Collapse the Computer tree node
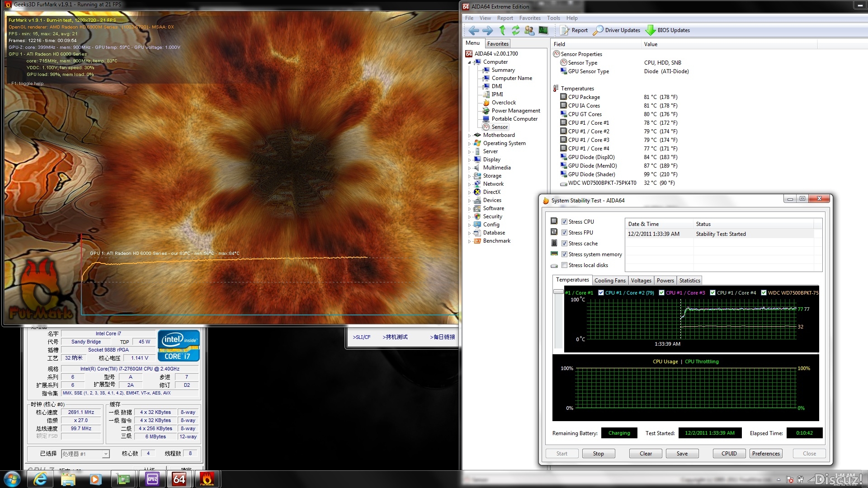The image size is (868, 488). 469,62
